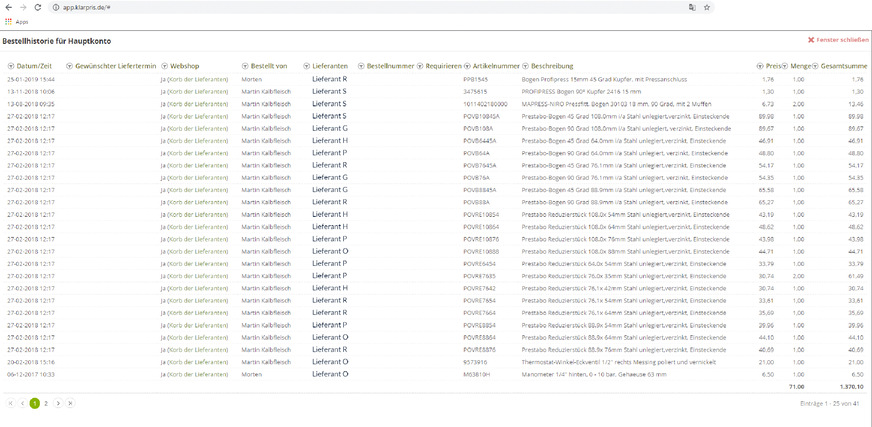Open the Lieferanten column filter

(x=306, y=66)
